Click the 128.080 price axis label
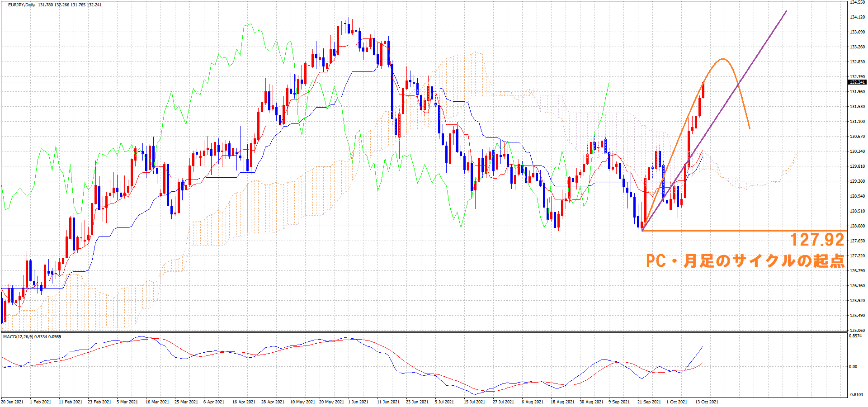This screenshot has width=868, height=407. (857, 226)
